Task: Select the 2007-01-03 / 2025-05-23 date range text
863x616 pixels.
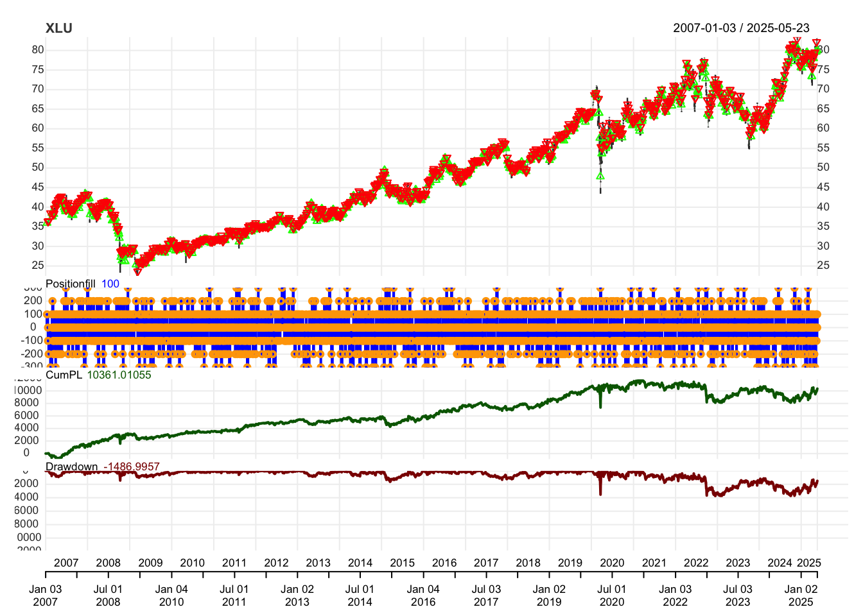Action: [741, 28]
